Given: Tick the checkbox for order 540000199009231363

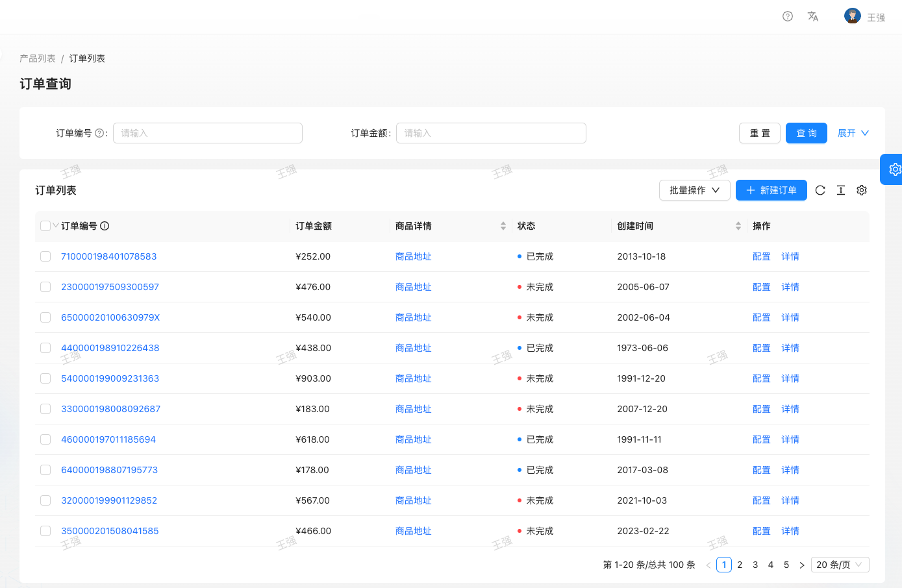Looking at the screenshot, I should [x=45, y=378].
